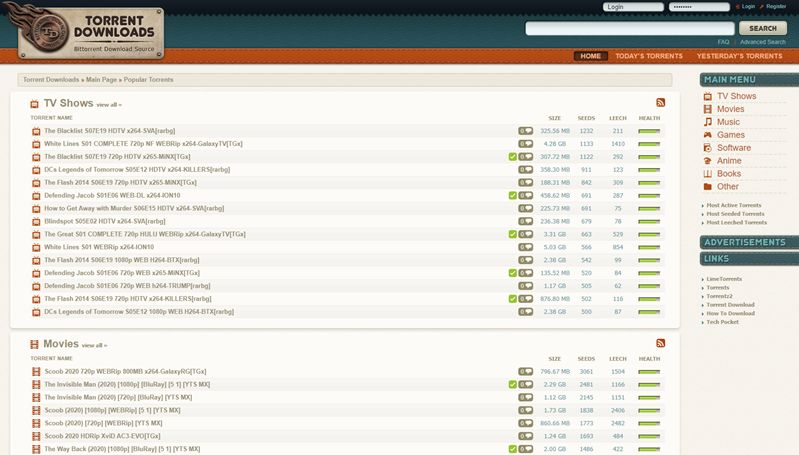Click the SEARCH button
The height and width of the screenshot is (455, 799).
(763, 29)
